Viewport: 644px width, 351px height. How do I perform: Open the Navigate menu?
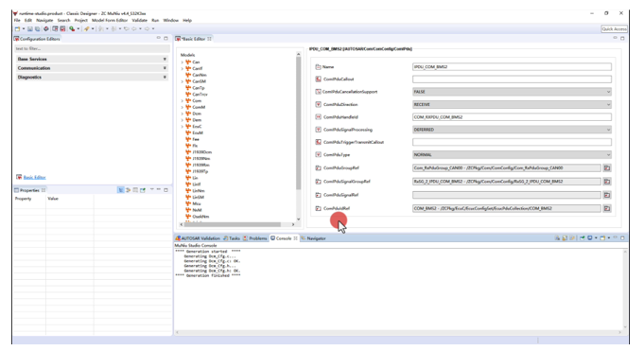pos(44,20)
